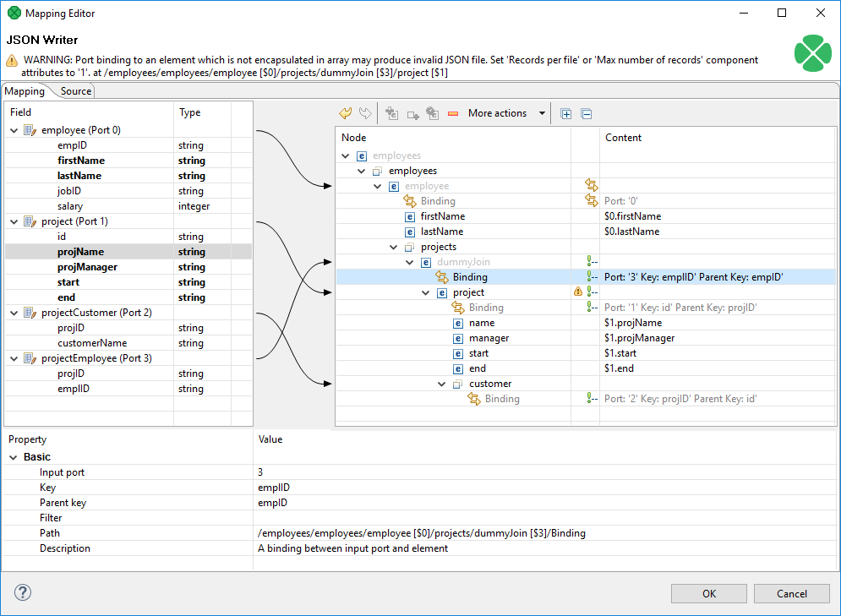
Task: Open help via the question mark icon
Action: pos(22,592)
